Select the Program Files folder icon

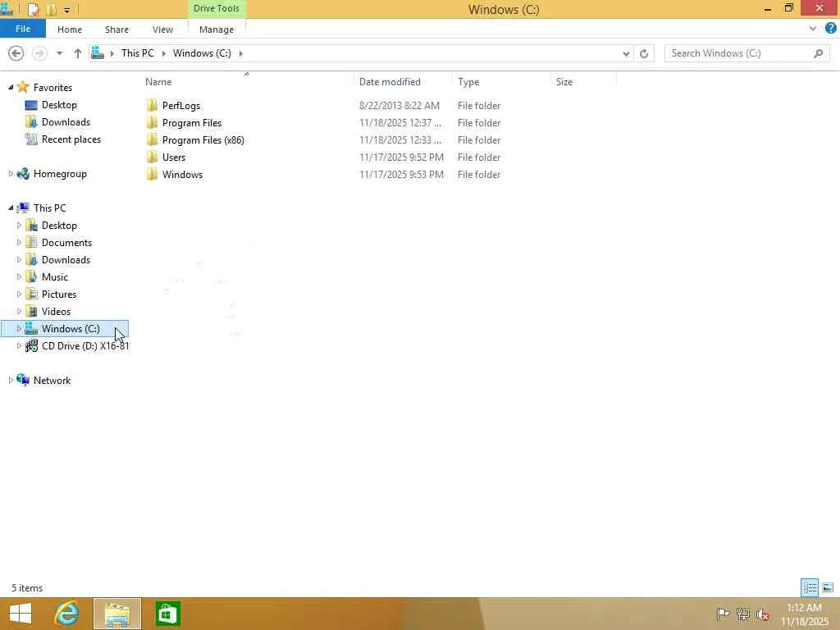click(x=152, y=123)
